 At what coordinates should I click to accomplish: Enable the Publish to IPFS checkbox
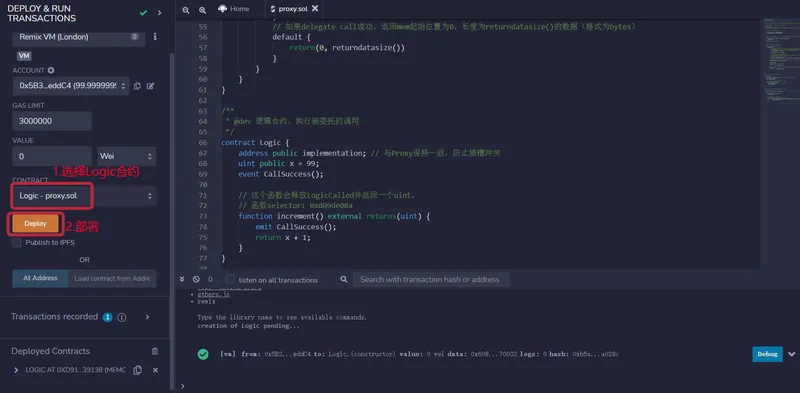click(x=17, y=243)
